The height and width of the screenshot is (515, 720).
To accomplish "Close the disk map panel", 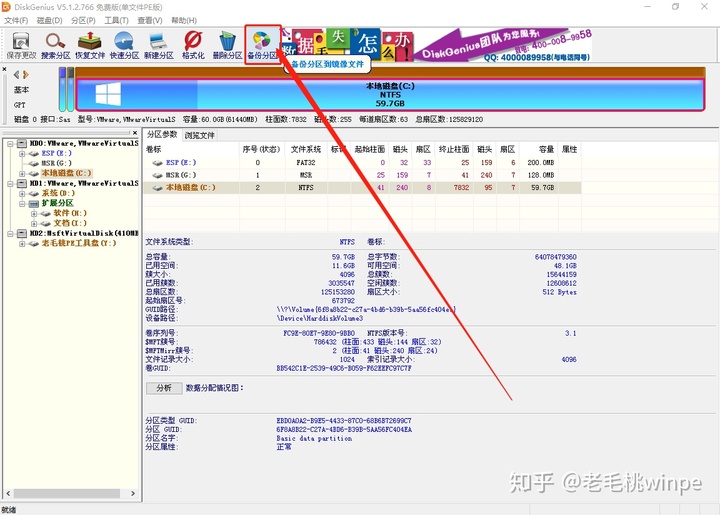I will [x=4, y=69].
